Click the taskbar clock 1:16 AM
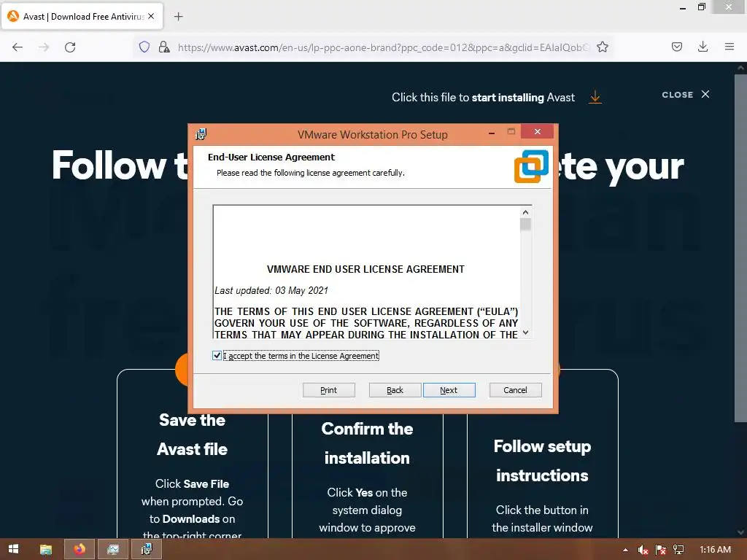The width and height of the screenshot is (747, 560). click(x=715, y=550)
